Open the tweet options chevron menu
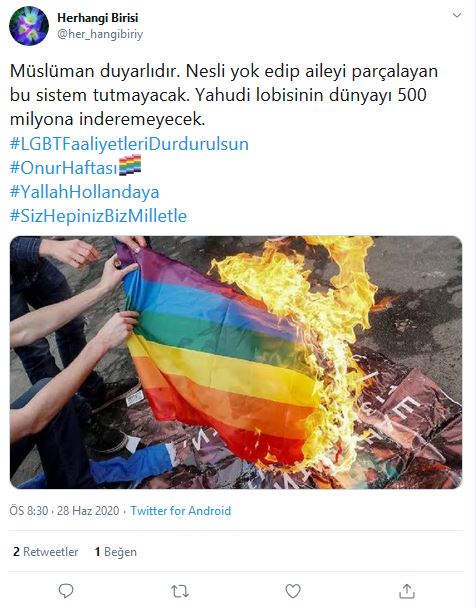476x608 pixels. (457, 15)
